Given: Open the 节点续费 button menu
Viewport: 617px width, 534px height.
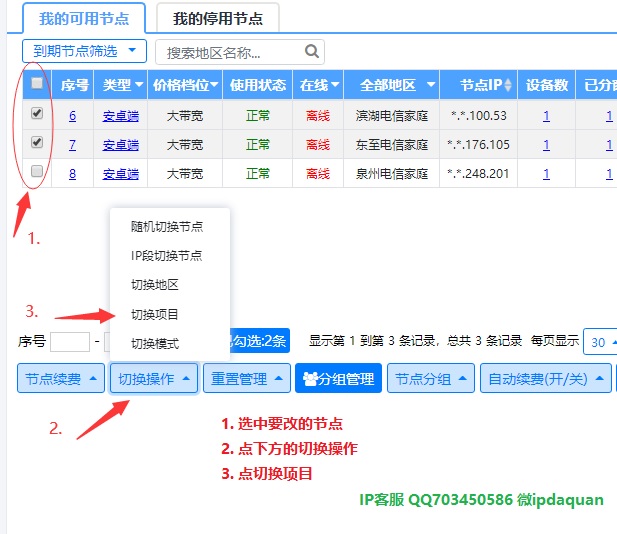Looking at the screenshot, I should coord(61,379).
